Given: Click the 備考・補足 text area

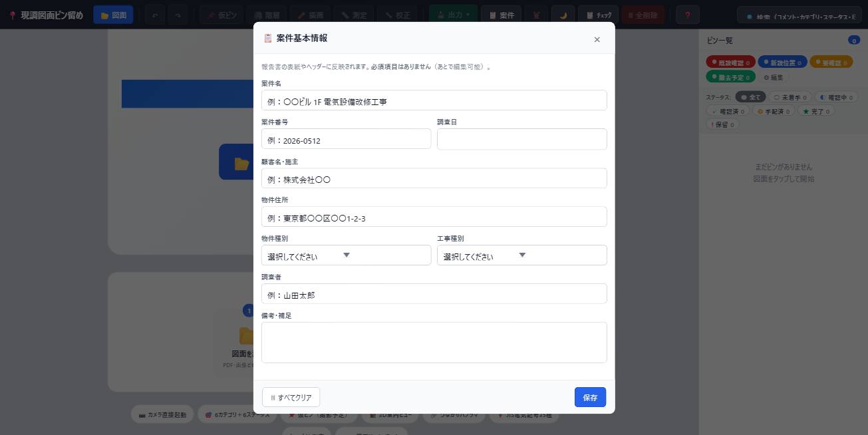Looking at the screenshot, I should click(x=434, y=343).
